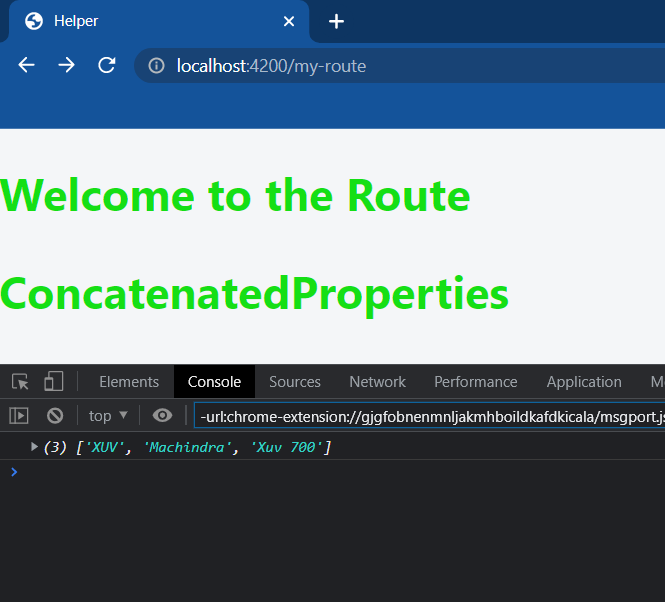Open the Network panel
The height and width of the screenshot is (602, 665).
coord(377,382)
